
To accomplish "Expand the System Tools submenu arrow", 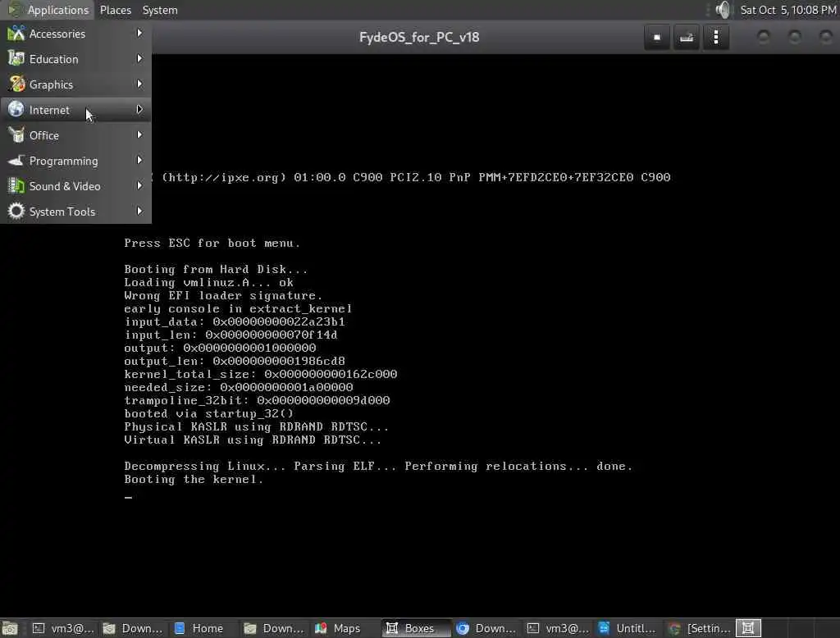I will pyautogui.click(x=139, y=211).
